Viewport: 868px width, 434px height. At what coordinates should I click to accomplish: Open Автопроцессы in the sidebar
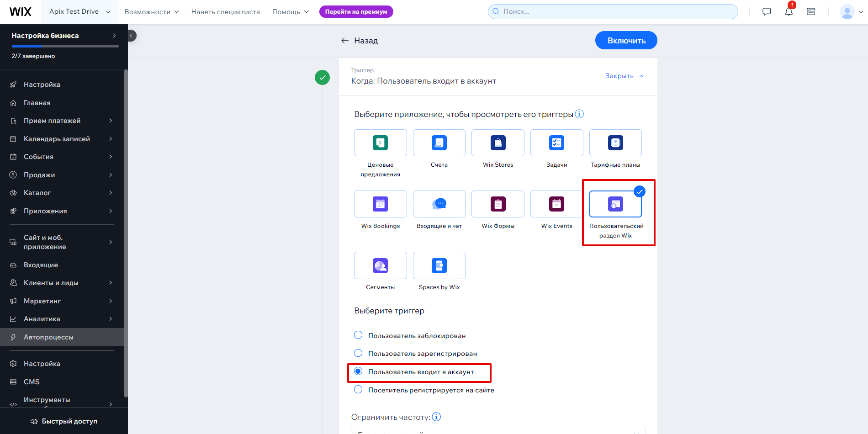[x=62, y=337]
